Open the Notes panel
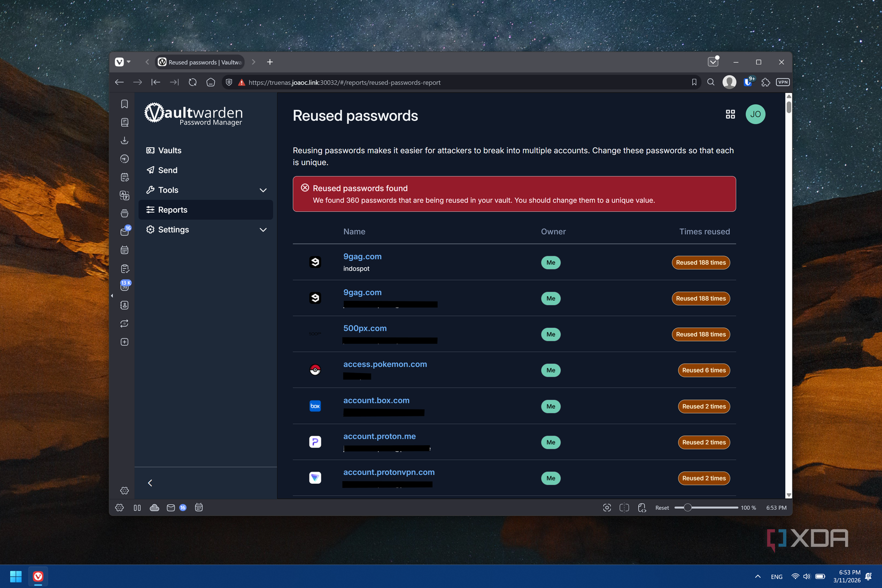 [x=125, y=177]
